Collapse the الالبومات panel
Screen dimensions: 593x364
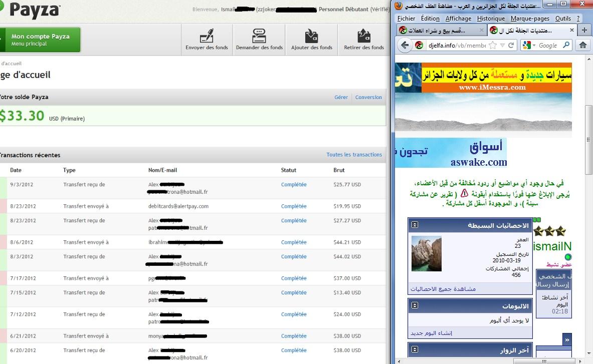coord(415,305)
